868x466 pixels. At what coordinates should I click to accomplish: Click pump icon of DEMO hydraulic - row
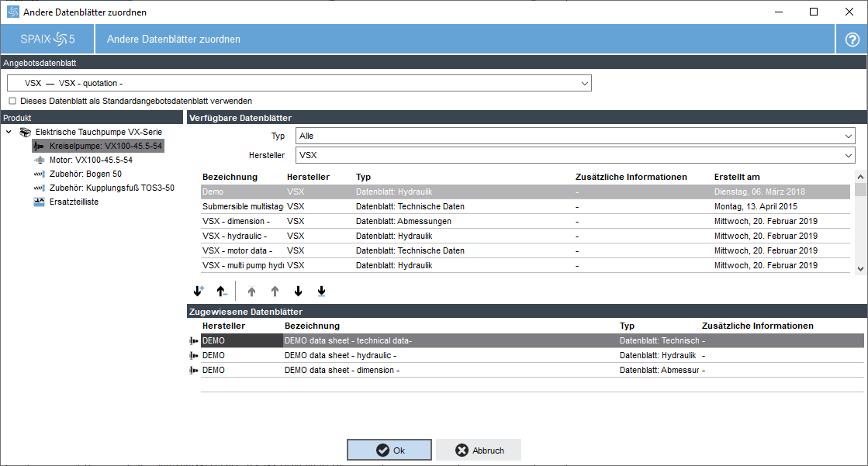click(194, 355)
